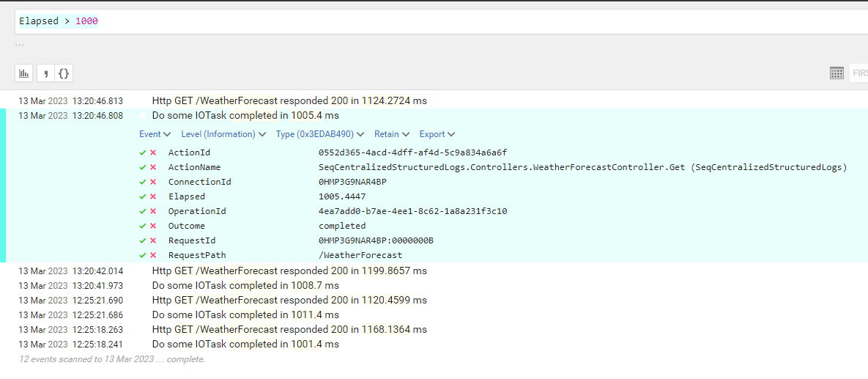Screen dimensions: 868x379
Task: Click the ellipsis below the query box
Action: click(x=20, y=44)
